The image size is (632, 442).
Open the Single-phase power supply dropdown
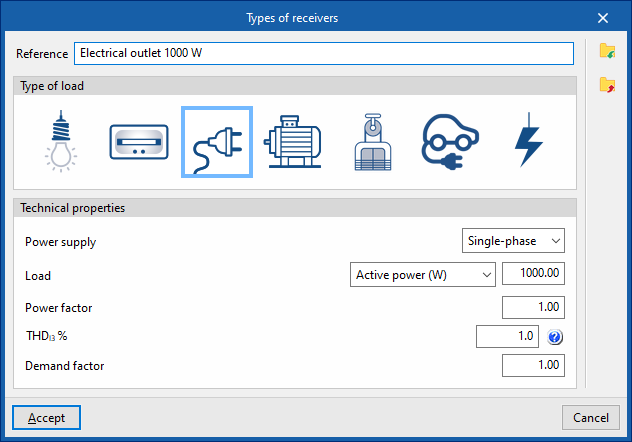[x=515, y=241]
